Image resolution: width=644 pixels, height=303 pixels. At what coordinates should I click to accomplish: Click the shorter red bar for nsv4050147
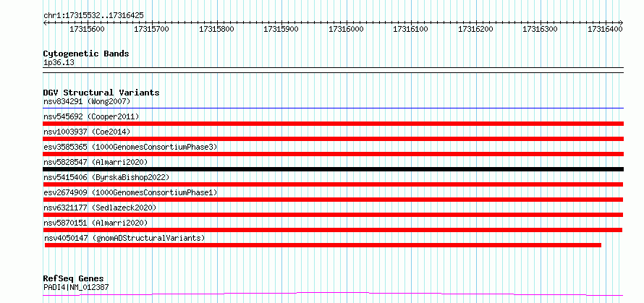[x=323, y=245]
